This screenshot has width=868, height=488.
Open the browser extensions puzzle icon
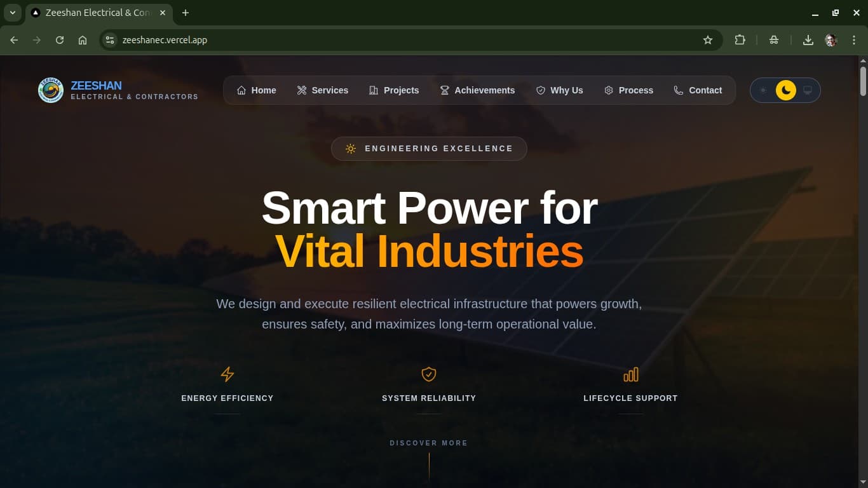click(x=740, y=40)
